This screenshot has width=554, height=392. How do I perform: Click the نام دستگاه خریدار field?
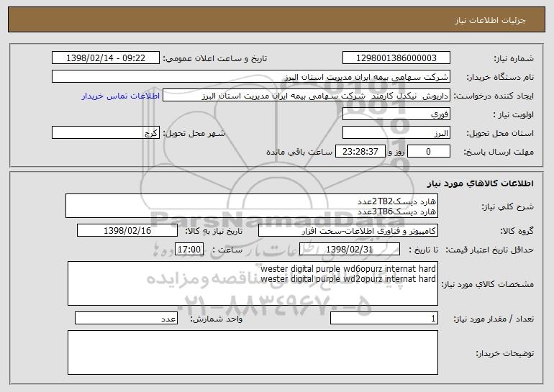pos(251,76)
